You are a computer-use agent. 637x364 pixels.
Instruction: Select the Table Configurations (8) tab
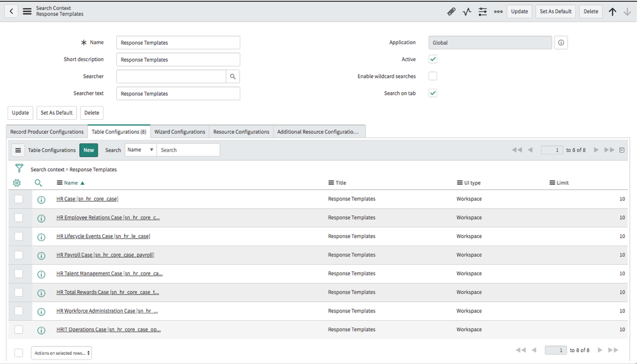119,132
